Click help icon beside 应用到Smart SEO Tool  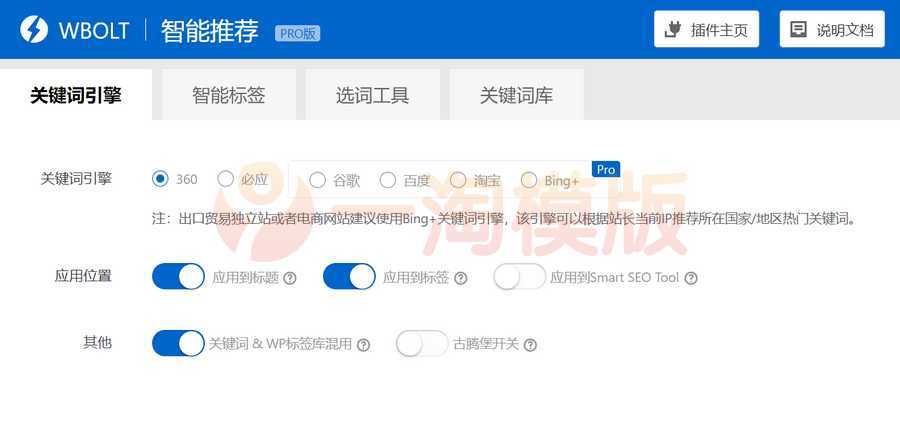pos(691,278)
